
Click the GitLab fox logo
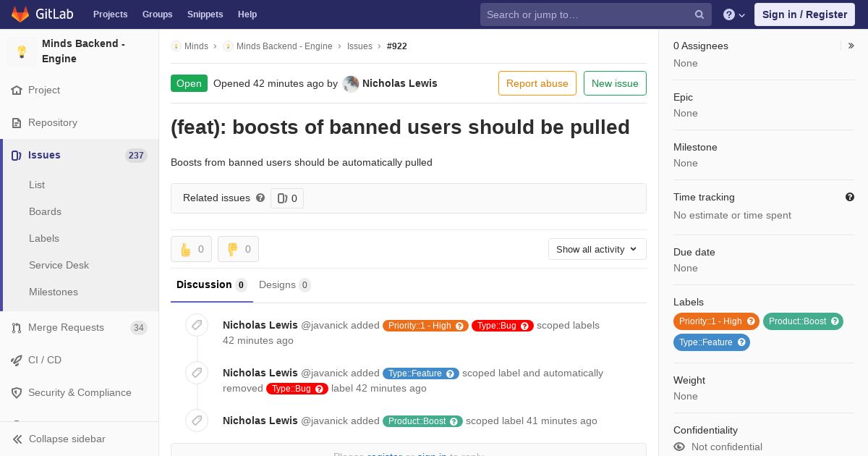(x=20, y=14)
